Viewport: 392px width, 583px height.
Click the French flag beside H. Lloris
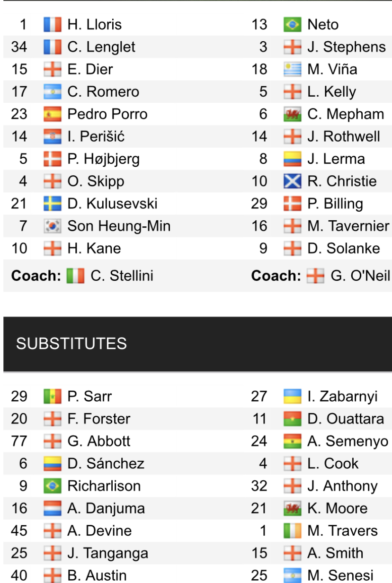point(53,25)
